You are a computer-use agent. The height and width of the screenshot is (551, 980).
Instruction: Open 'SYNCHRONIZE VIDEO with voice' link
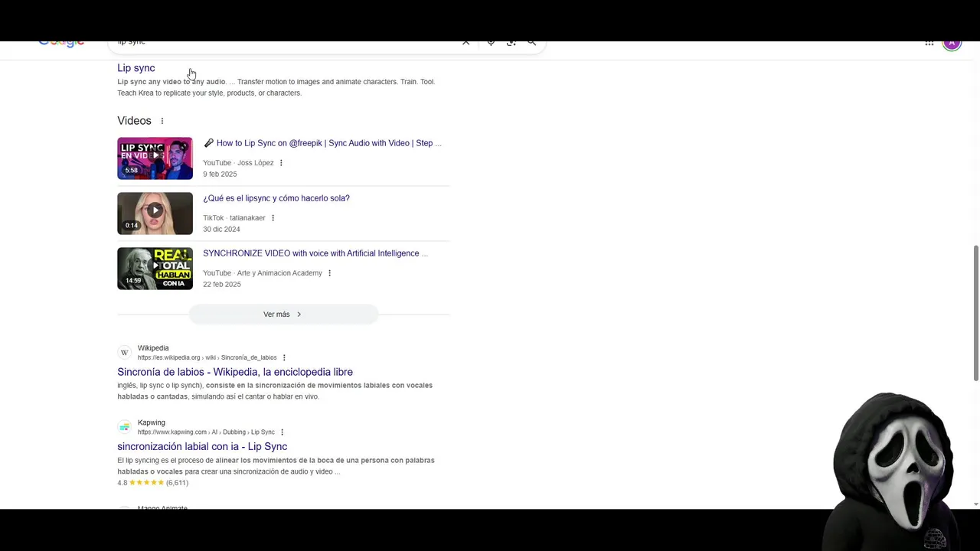pos(315,253)
